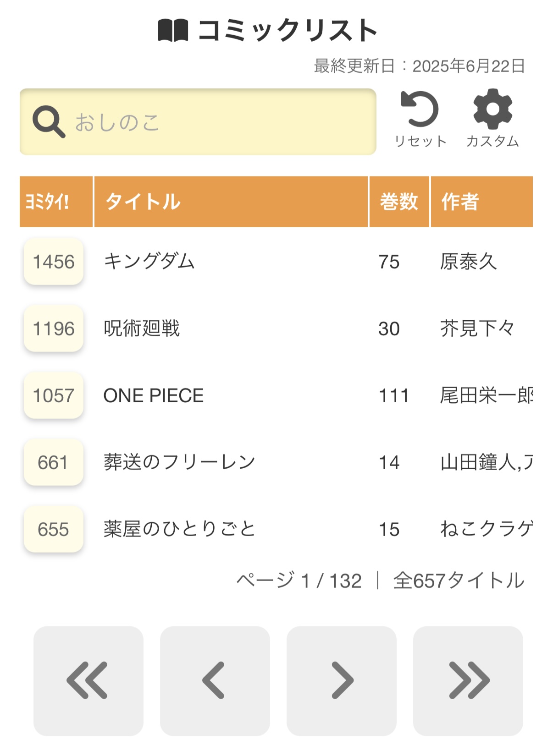The width and height of the screenshot is (553, 756).
Task: Toggle ヨミタイ 1196 for 呪術廻戦
Action: click(x=54, y=329)
